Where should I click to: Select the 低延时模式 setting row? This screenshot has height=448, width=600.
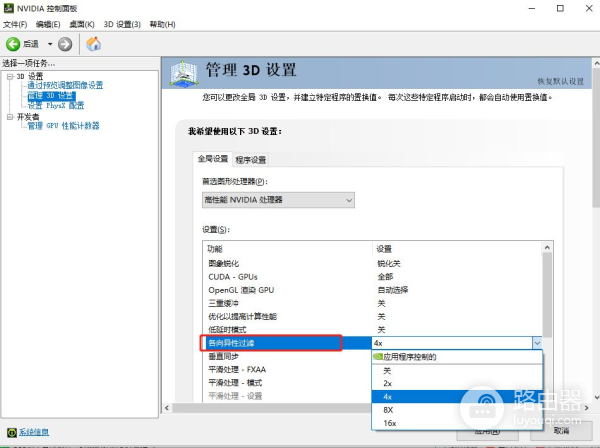click(372, 330)
